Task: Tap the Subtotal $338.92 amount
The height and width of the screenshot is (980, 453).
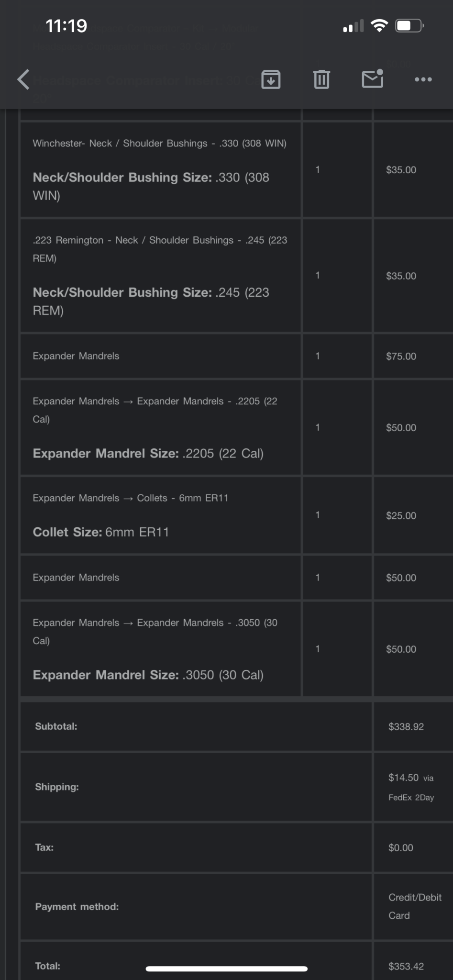Action: coord(406,726)
